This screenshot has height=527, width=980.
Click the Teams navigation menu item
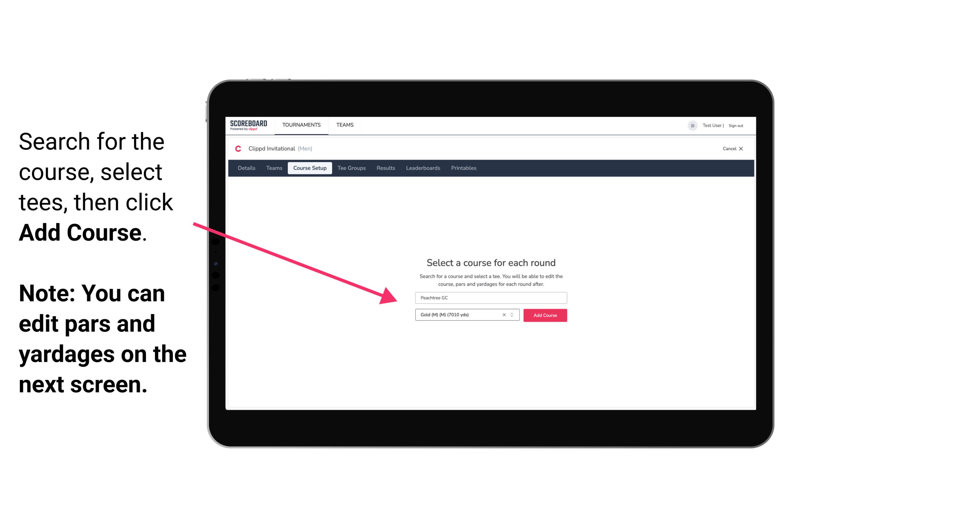pyautogui.click(x=343, y=124)
